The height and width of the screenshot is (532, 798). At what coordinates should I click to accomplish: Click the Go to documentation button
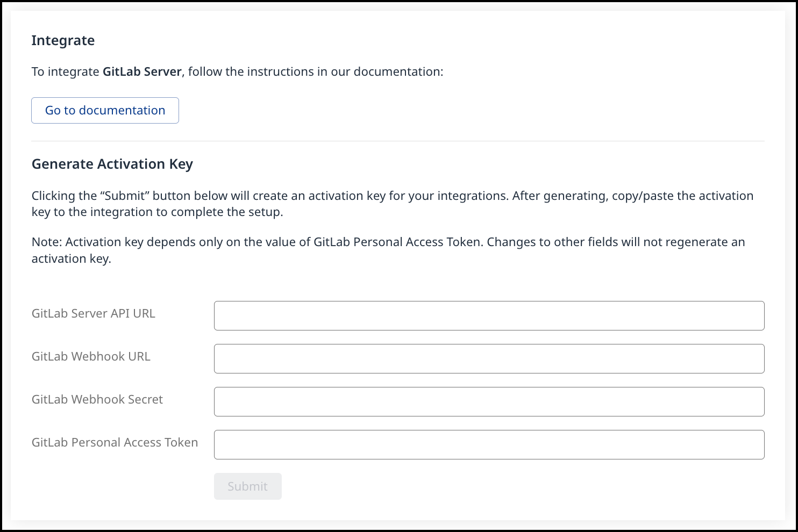pyautogui.click(x=105, y=110)
